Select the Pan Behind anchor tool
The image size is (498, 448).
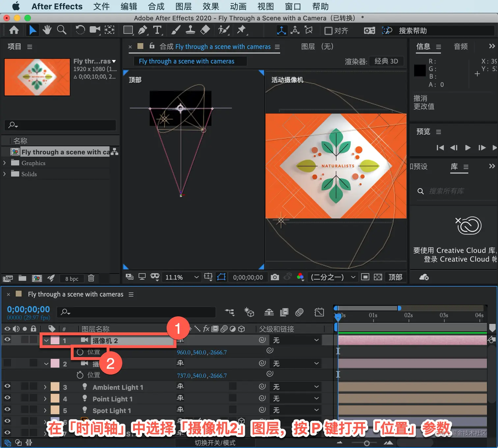click(110, 30)
